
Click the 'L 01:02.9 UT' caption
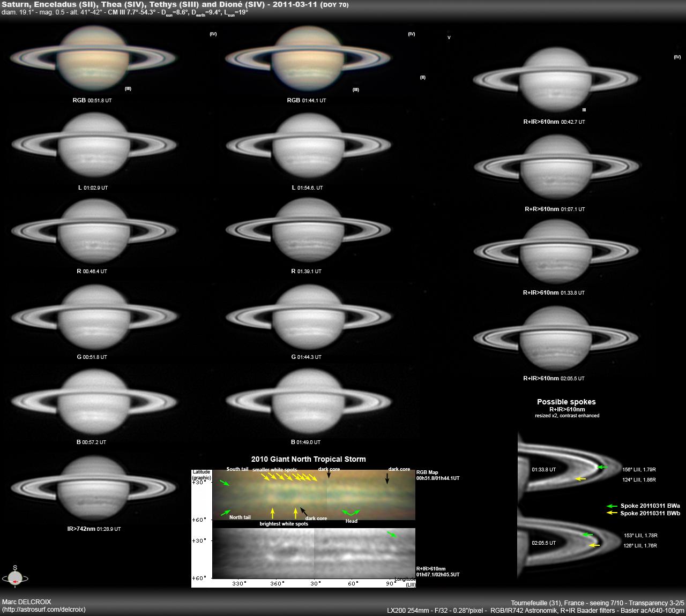93,188
